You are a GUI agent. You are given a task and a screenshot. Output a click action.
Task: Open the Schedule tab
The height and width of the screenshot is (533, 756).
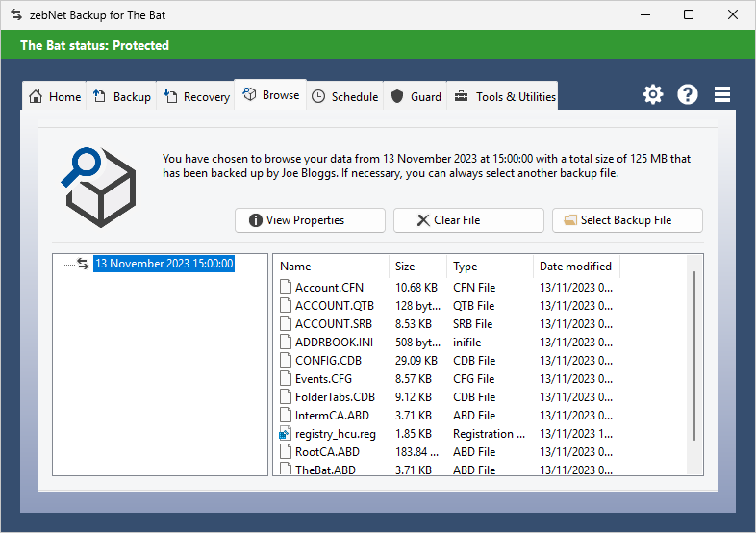coord(344,96)
